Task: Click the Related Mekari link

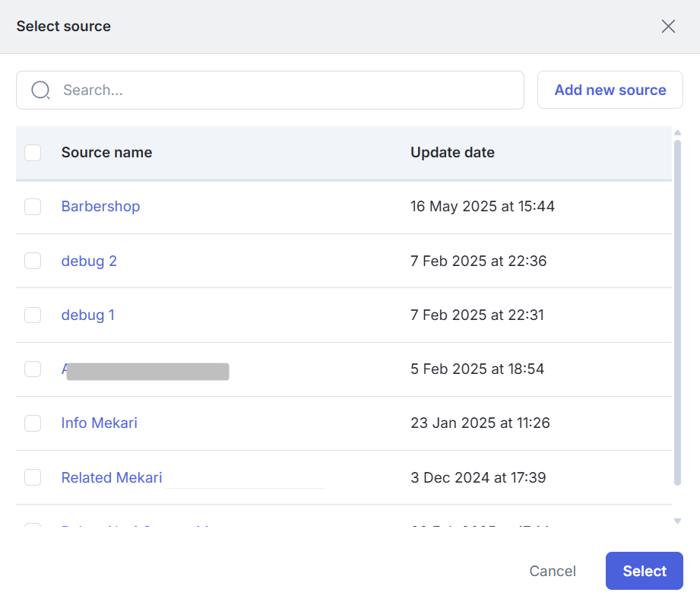Action: [x=112, y=477]
